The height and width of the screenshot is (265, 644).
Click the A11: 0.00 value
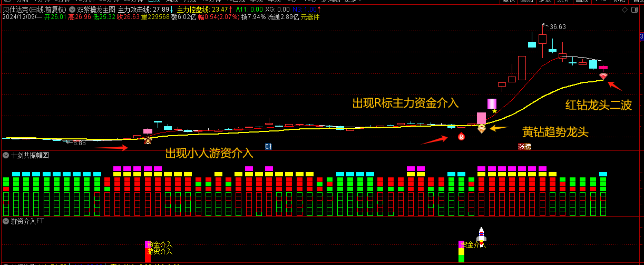[249, 10]
